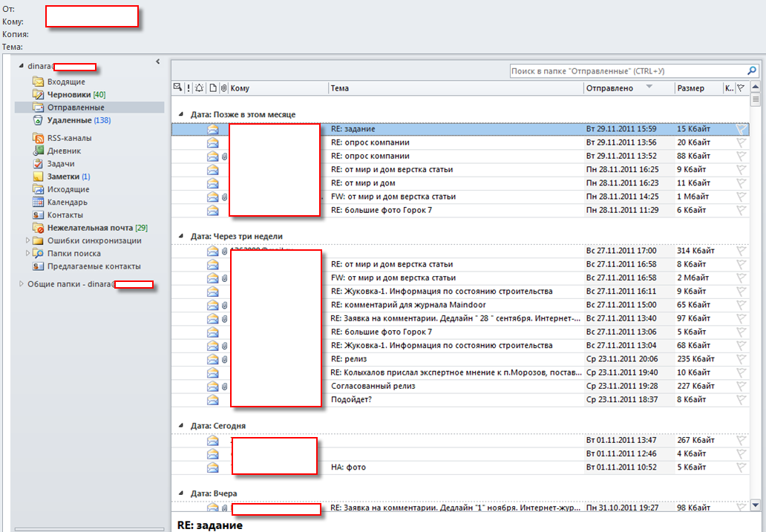Image resolution: width=766 pixels, height=532 pixels.
Task: Collapse the dinara mailbox tree
Action: pos(21,65)
